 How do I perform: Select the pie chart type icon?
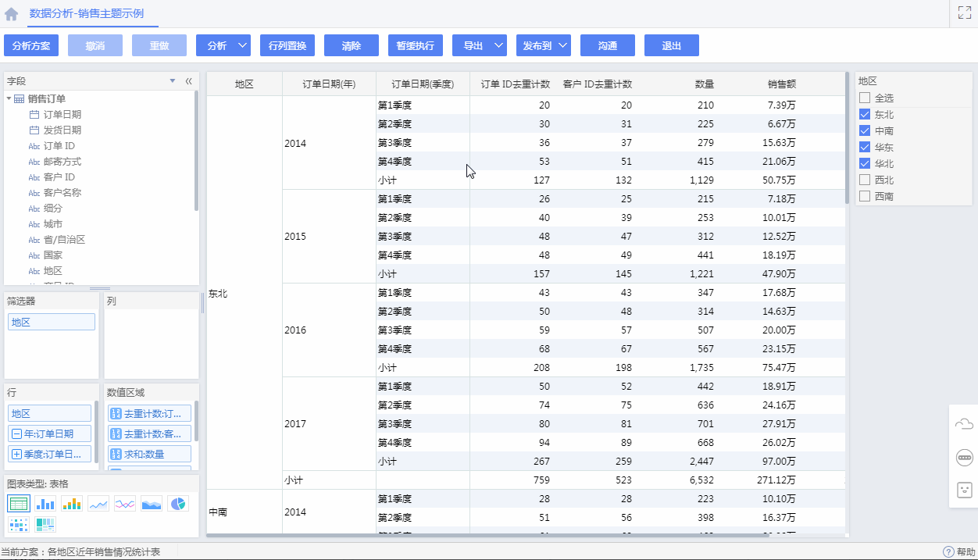pos(178,504)
